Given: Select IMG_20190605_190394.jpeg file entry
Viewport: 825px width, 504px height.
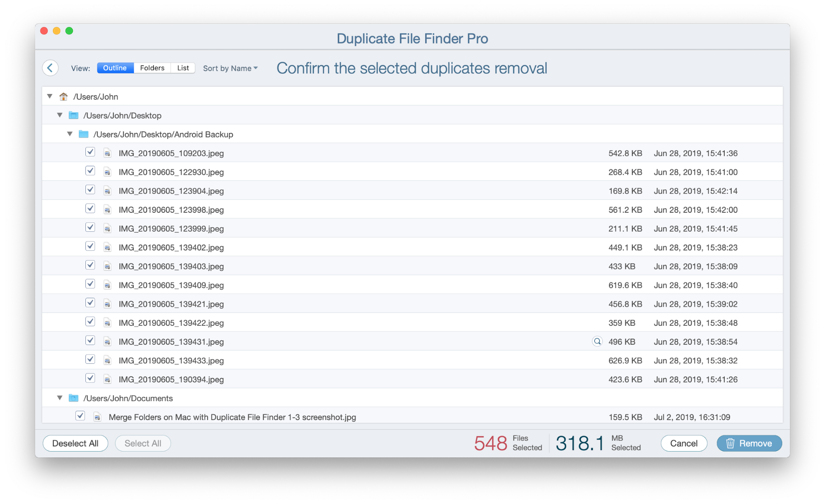Looking at the screenshot, I should click(x=171, y=379).
